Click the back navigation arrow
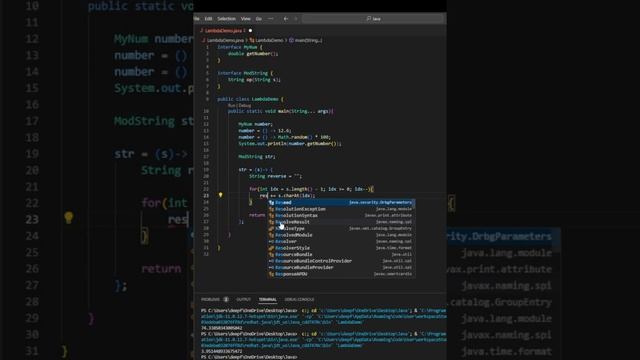The image size is (640, 360). pyautogui.click(x=286, y=19)
